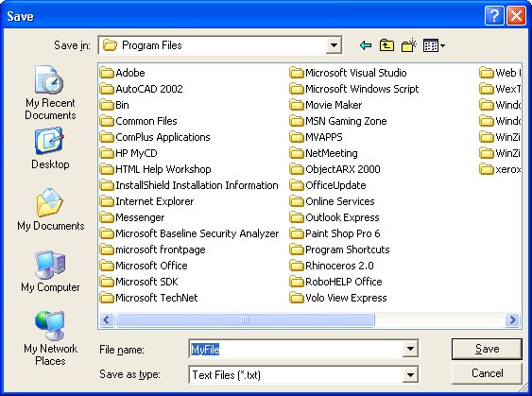Jump to the Desktop location
Image resolution: width=532 pixels, height=396 pixels.
50,148
